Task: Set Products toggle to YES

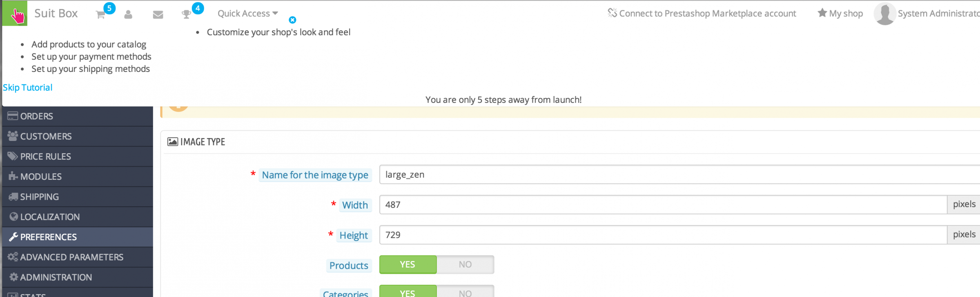Action: (x=408, y=265)
